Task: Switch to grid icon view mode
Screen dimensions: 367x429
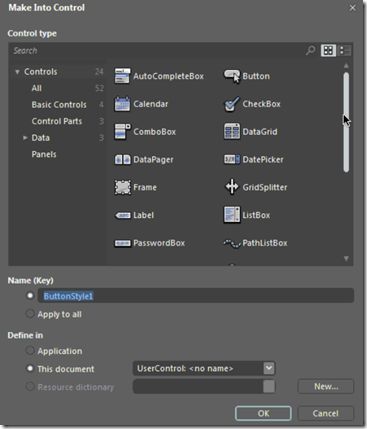Action: pyautogui.click(x=328, y=50)
